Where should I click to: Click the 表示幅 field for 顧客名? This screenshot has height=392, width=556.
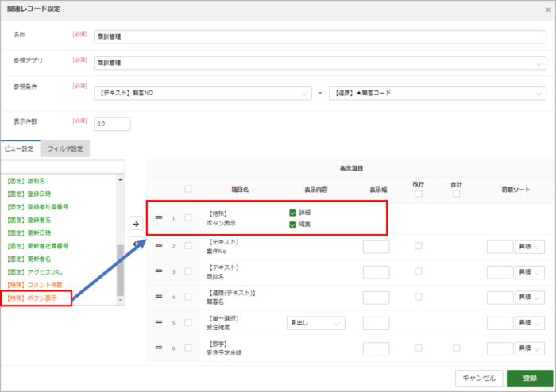coord(376,298)
